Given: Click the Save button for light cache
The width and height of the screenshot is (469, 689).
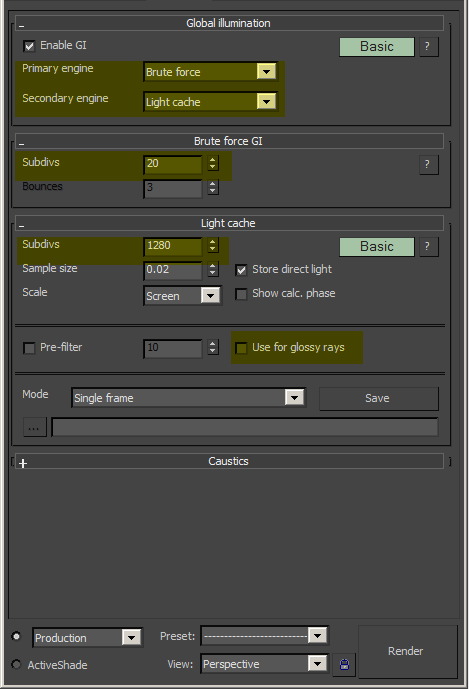Looking at the screenshot, I should pyautogui.click(x=378, y=398).
